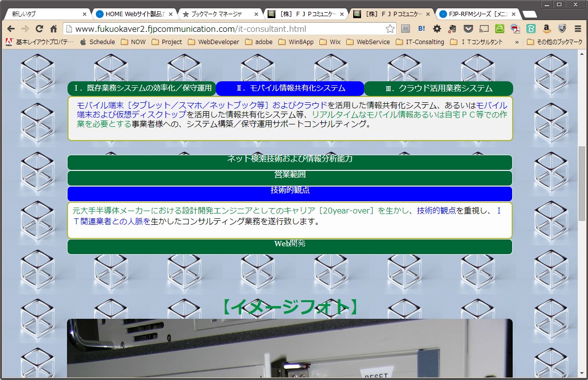Select the Ⅰ. 既存業務システムの効率化 tab
Image resolution: width=588 pixels, height=380 pixels.
pos(142,89)
